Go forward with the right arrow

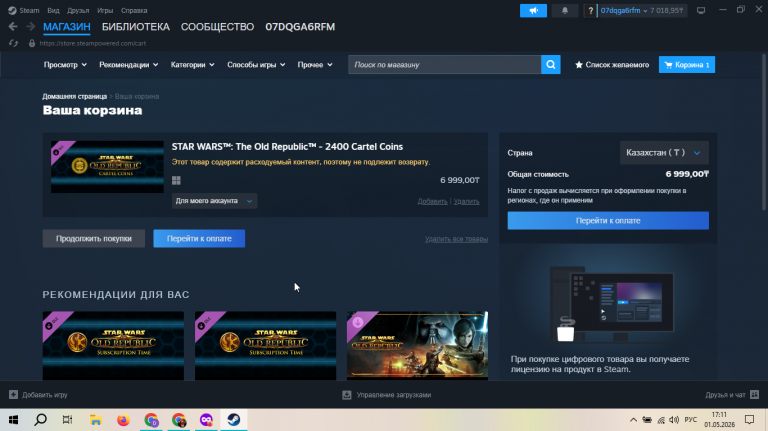30,26
